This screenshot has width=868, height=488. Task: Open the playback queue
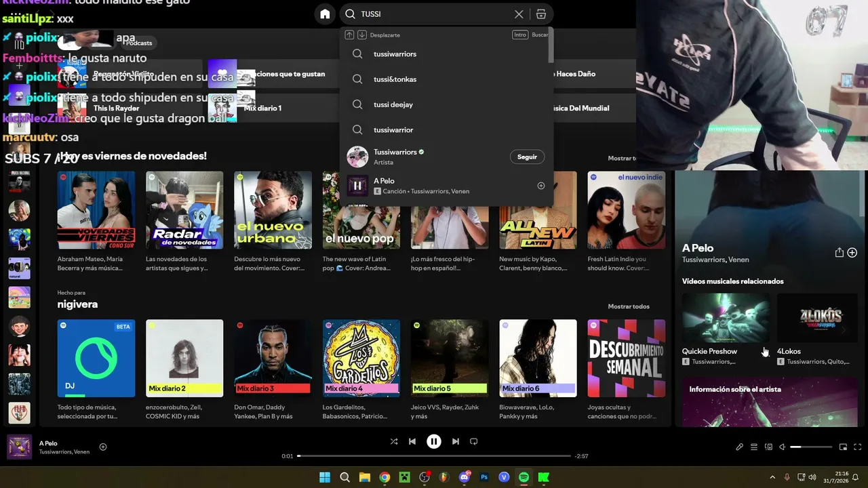coord(754,447)
